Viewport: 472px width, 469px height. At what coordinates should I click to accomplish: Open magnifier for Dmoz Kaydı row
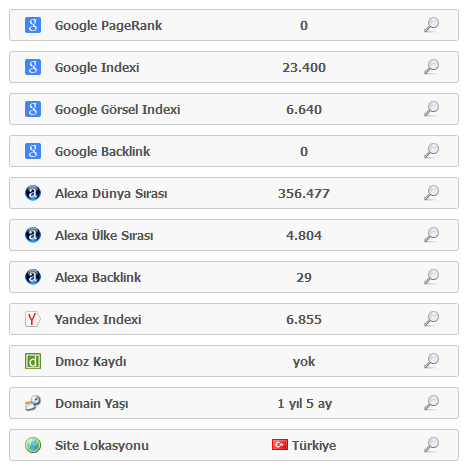(432, 361)
